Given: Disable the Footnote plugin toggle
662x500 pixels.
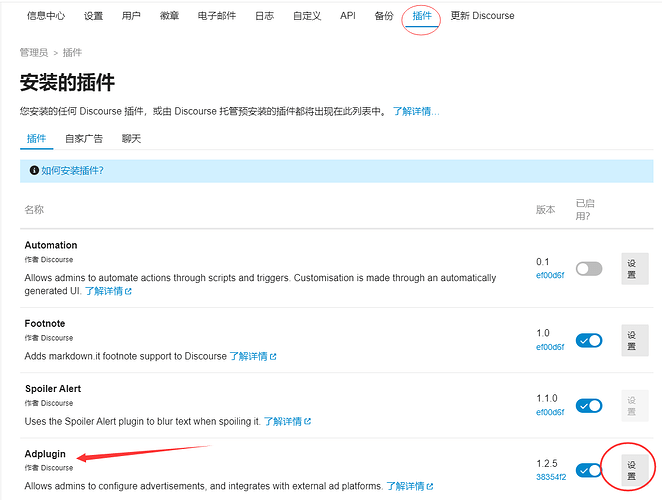Looking at the screenshot, I should point(589,340).
